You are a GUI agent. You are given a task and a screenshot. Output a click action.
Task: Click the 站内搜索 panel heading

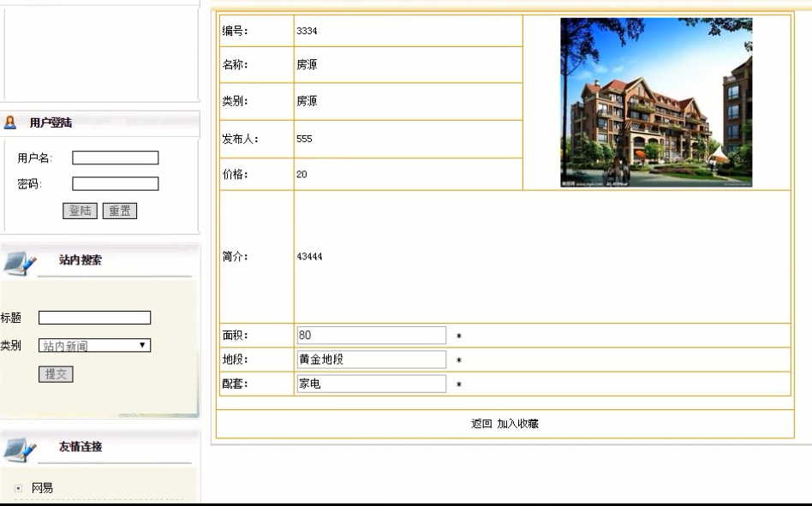pos(81,259)
